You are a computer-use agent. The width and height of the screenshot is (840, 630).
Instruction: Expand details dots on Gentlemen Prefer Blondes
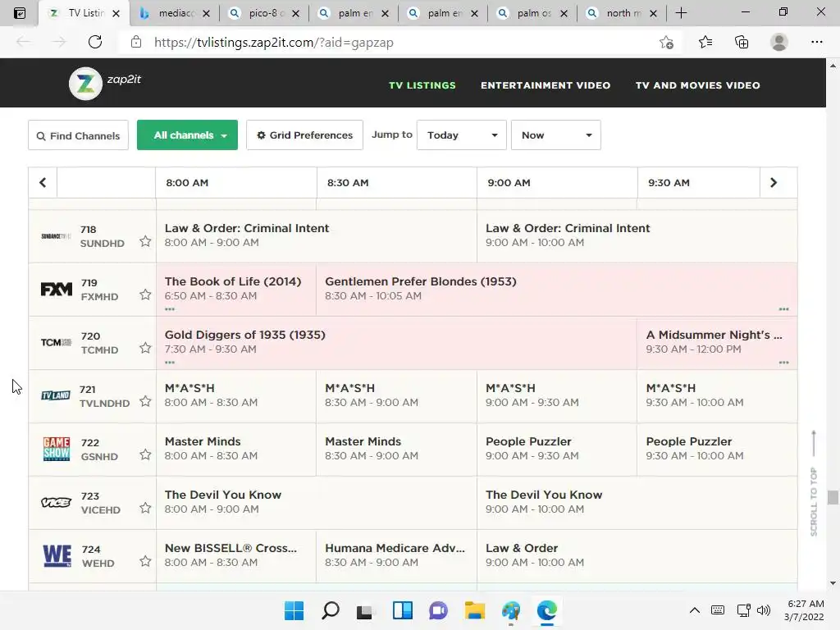tap(783, 309)
